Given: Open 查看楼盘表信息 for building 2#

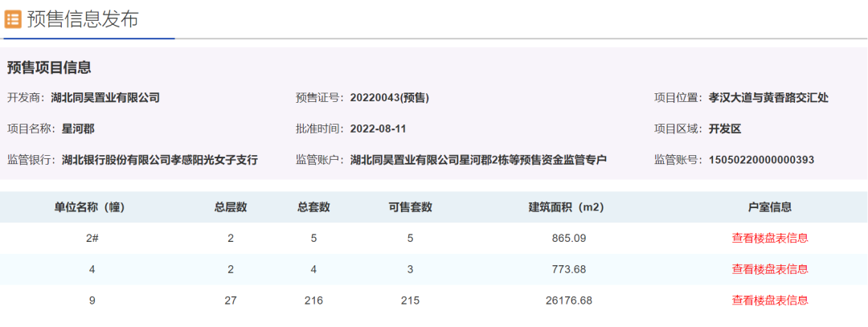Looking at the screenshot, I should point(769,238).
